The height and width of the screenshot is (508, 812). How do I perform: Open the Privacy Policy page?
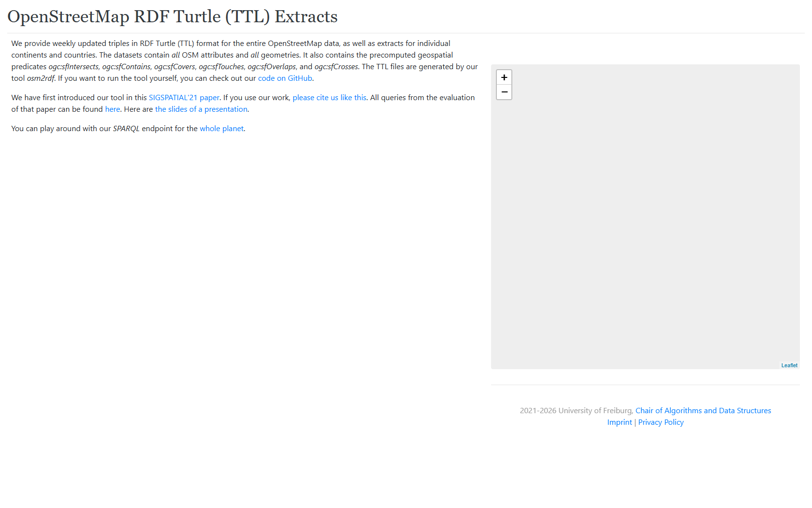click(x=661, y=422)
